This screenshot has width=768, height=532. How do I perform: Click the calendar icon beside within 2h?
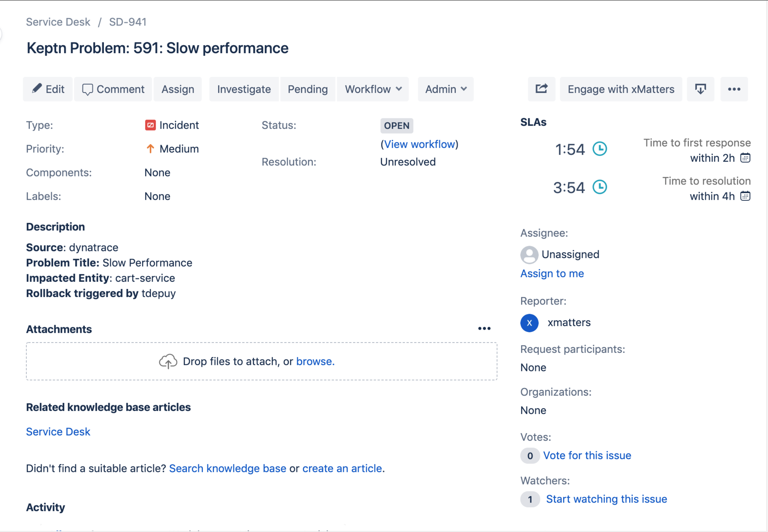745,158
